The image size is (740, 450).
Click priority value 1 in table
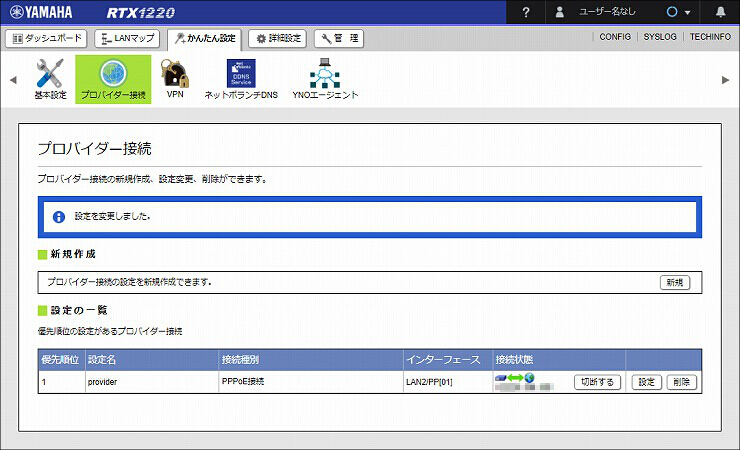click(44, 382)
